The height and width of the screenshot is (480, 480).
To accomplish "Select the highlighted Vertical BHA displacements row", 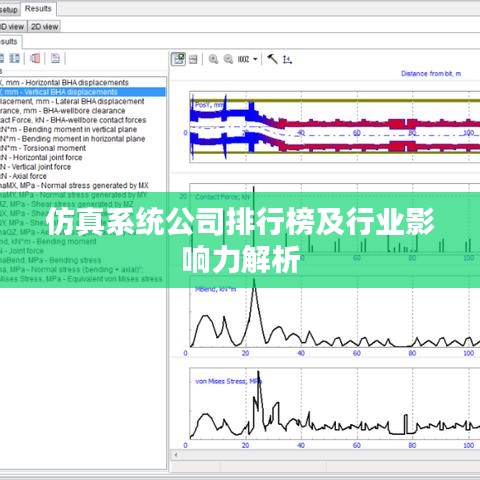I will [x=83, y=92].
